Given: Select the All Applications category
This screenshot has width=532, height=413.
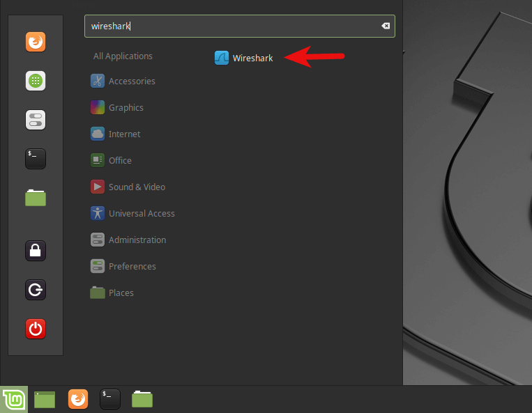Looking at the screenshot, I should (x=123, y=56).
